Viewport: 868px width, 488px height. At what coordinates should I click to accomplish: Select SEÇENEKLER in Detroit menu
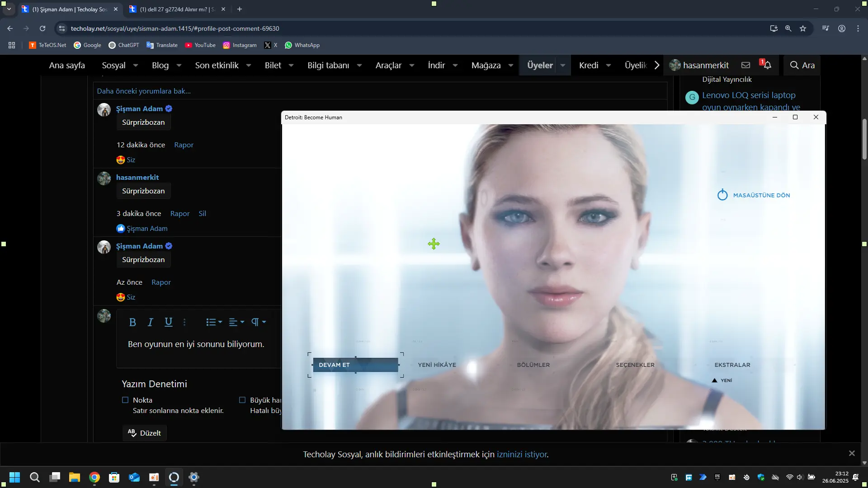(635, 365)
